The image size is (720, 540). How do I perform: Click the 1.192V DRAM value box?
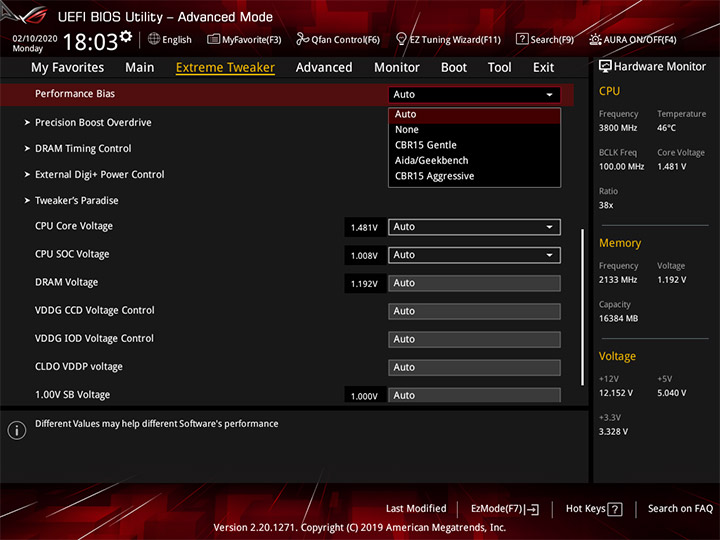pyautogui.click(x=365, y=284)
